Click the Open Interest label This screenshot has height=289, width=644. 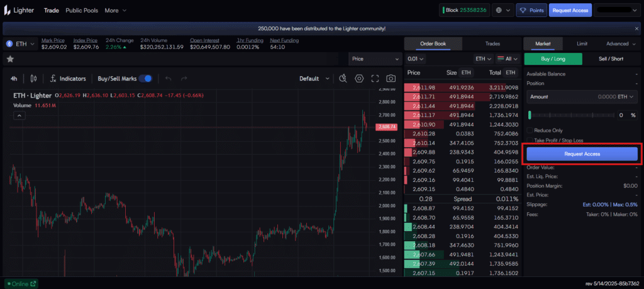pos(204,40)
